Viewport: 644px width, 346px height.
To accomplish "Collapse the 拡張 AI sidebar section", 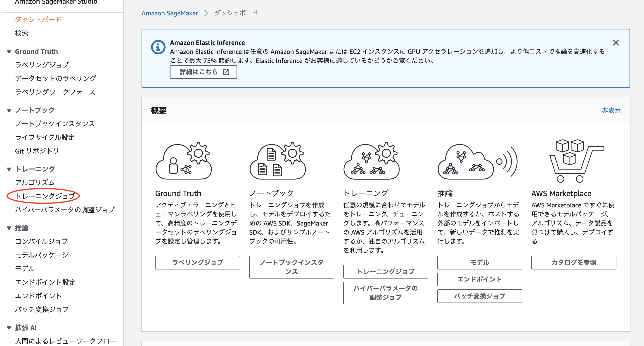I will point(9,328).
